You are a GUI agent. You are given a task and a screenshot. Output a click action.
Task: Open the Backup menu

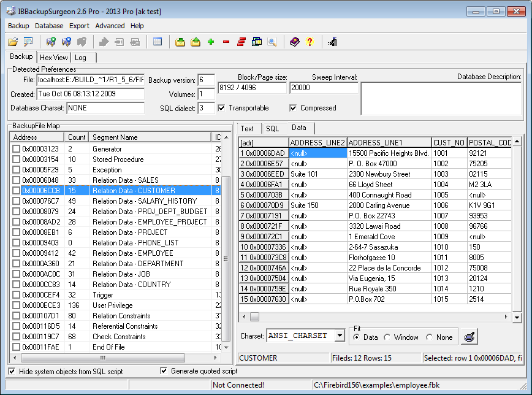tap(18, 26)
